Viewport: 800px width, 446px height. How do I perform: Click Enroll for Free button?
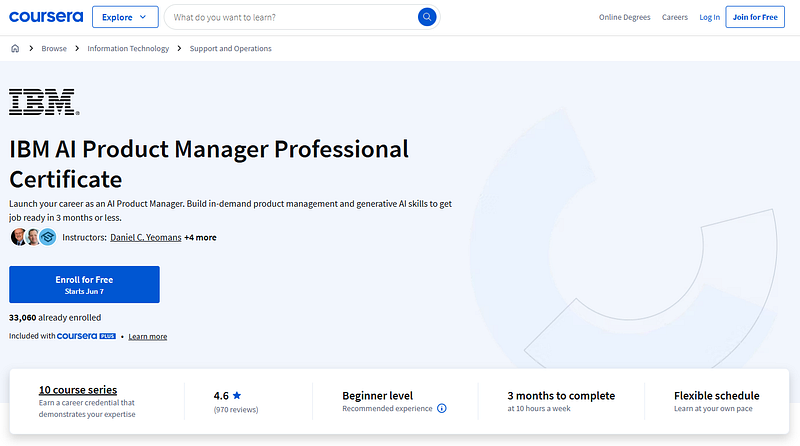84,284
